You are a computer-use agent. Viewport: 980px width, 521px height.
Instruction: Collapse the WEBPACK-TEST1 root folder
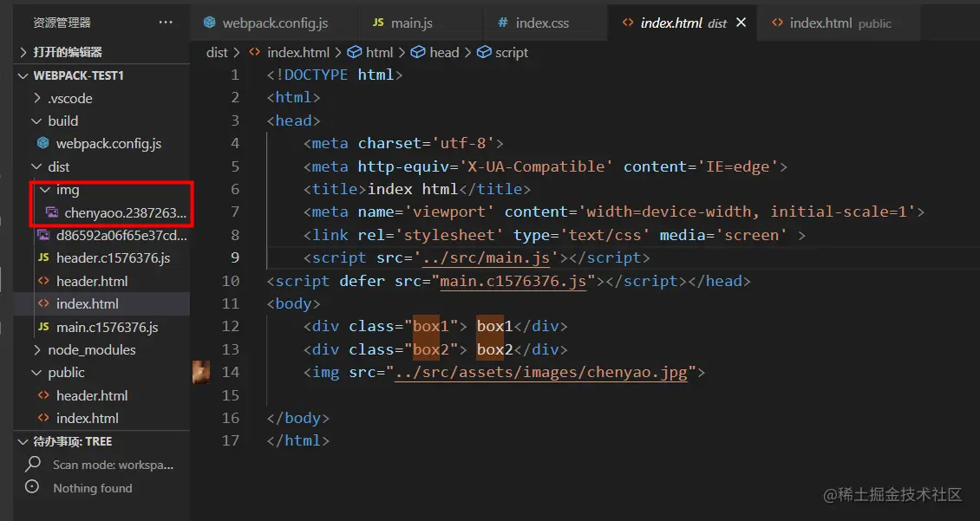click(101, 75)
